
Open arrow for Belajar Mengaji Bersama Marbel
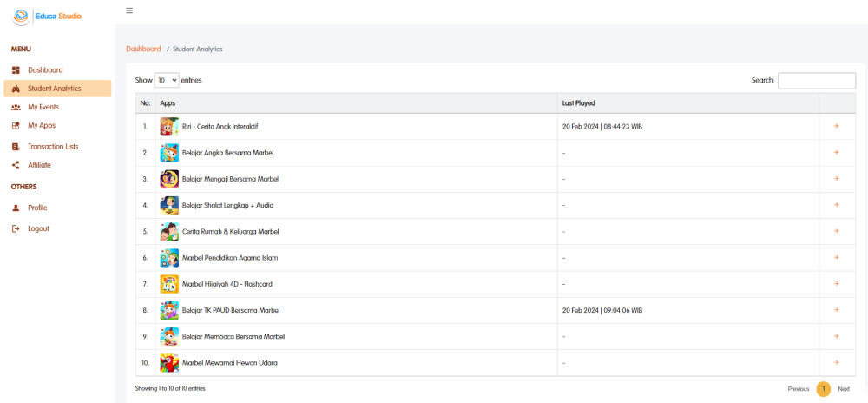tap(836, 179)
